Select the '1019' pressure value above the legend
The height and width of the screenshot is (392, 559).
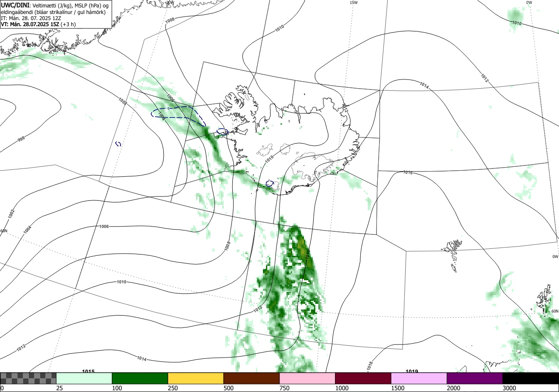[412, 371]
